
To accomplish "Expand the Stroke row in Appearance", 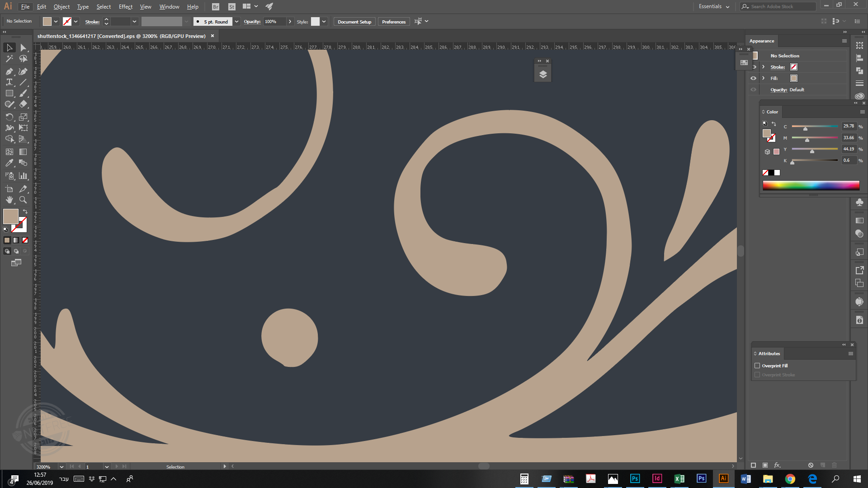I will pos(764,67).
